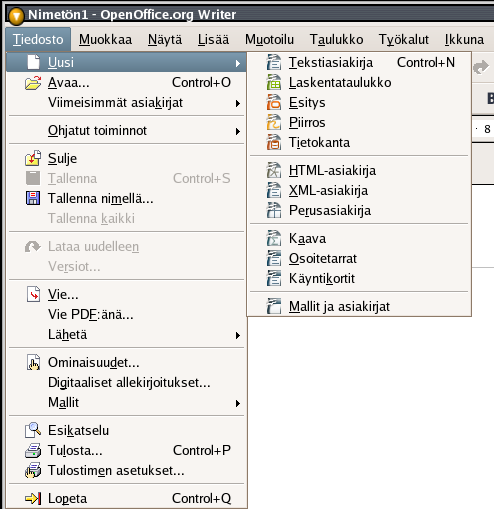Create a new Esitys presentation

click(x=359, y=102)
